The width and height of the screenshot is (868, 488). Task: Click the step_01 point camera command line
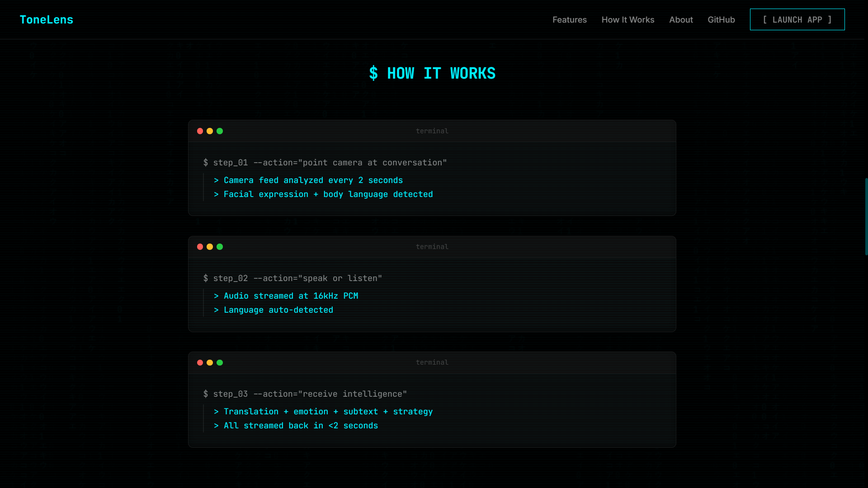(x=325, y=163)
